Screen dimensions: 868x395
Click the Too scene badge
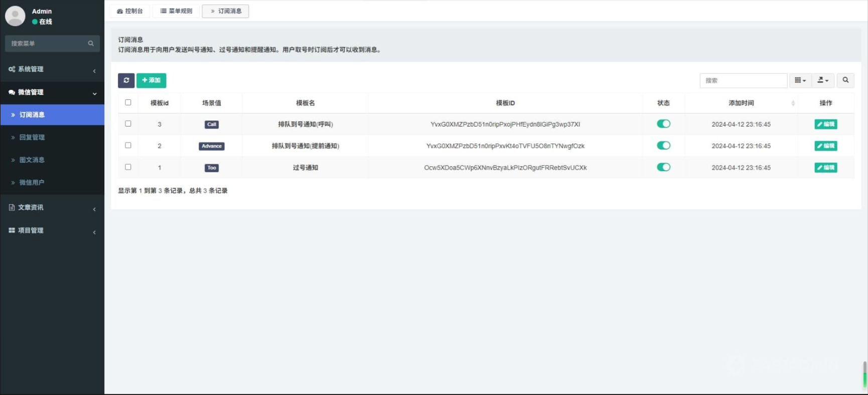coord(212,168)
